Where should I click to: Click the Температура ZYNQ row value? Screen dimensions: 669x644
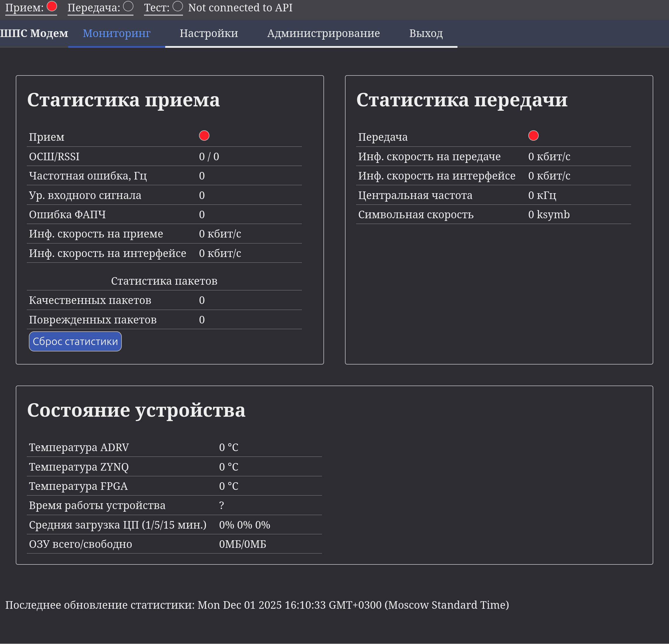tap(228, 467)
